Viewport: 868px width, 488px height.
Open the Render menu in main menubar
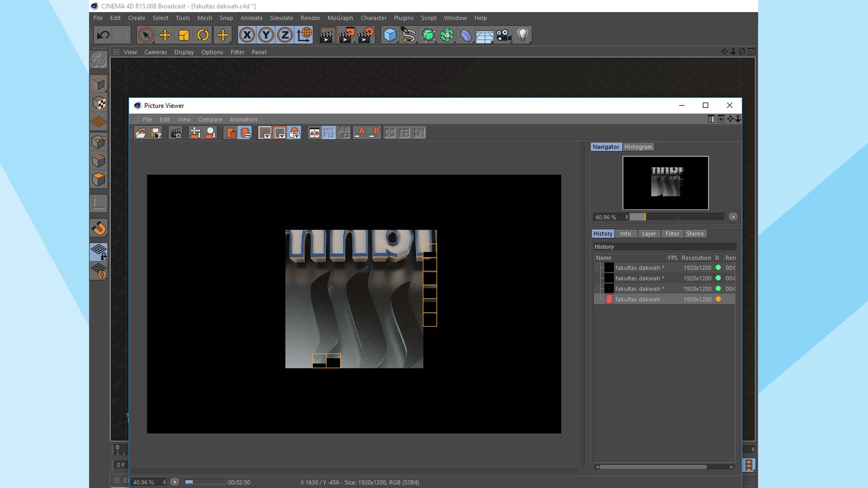coord(310,18)
